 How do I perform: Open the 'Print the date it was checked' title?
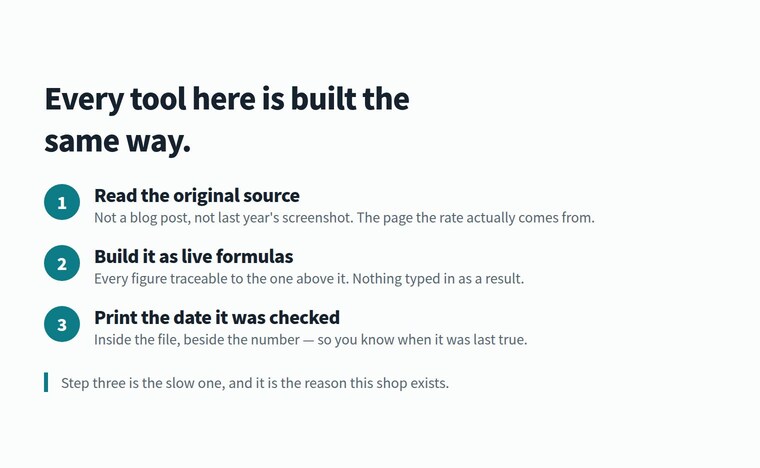point(217,318)
